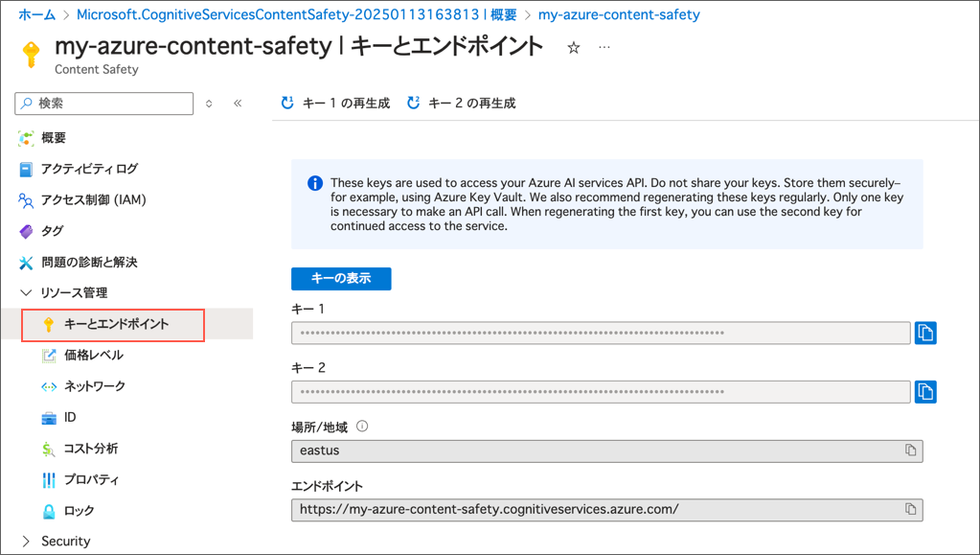
Task: Click the 問題の診断と解決 wrench icon
Action: click(x=26, y=263)
